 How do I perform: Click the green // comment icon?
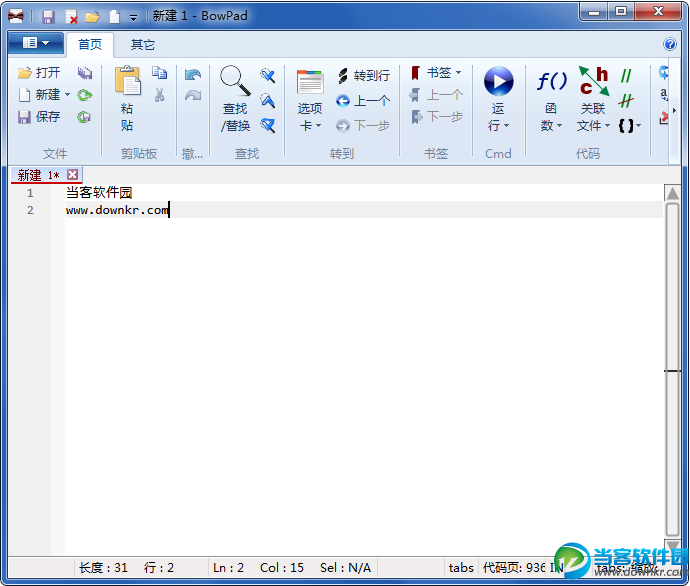[626, 76]
